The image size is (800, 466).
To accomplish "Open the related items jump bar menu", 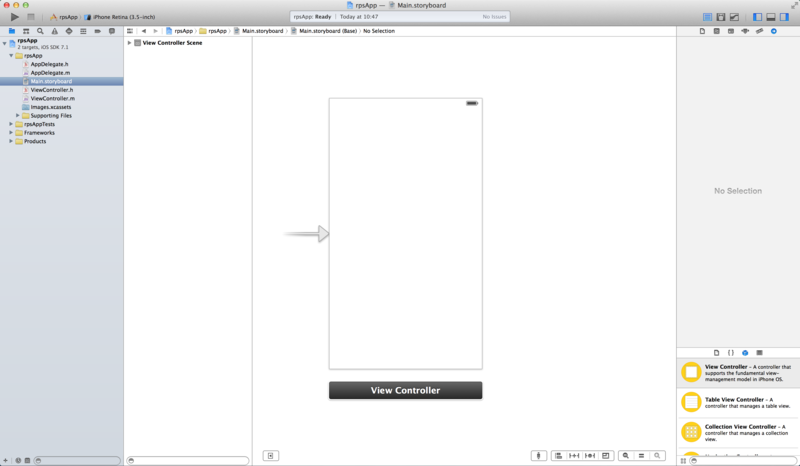I will pyautogui.click(x=130, y=31).
